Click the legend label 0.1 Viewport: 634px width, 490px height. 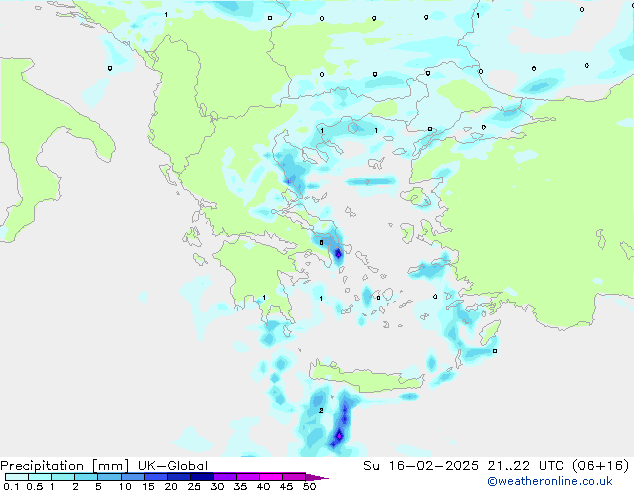point(11,486)
